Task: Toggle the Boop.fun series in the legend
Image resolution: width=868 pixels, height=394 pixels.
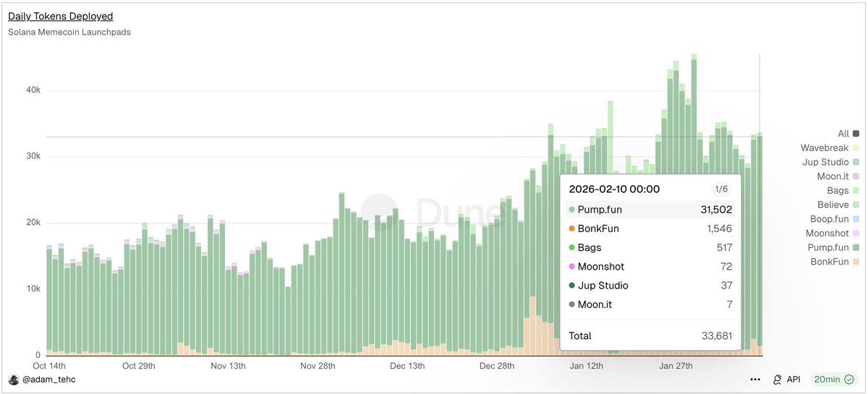Action: pos(835,218)
